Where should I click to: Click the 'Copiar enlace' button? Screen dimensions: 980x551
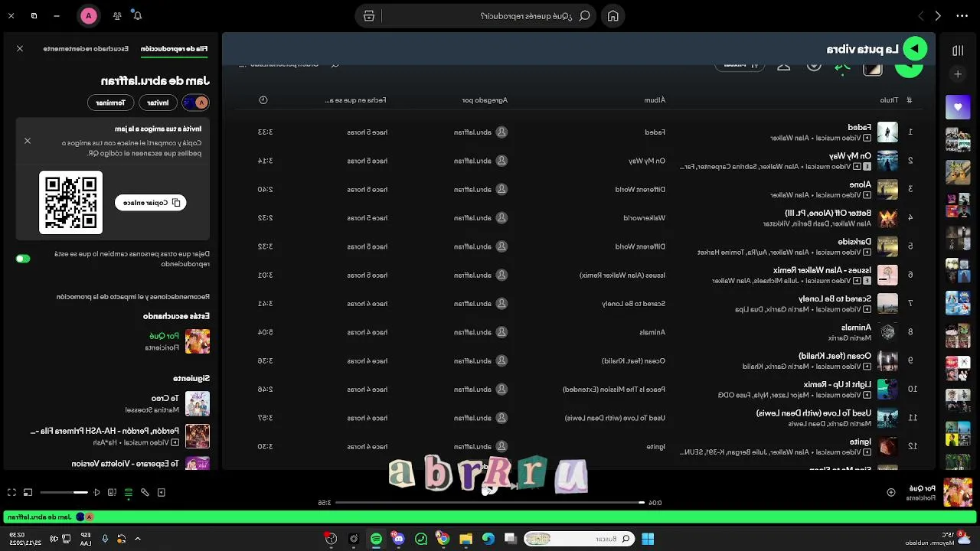(x=151, y=203)
